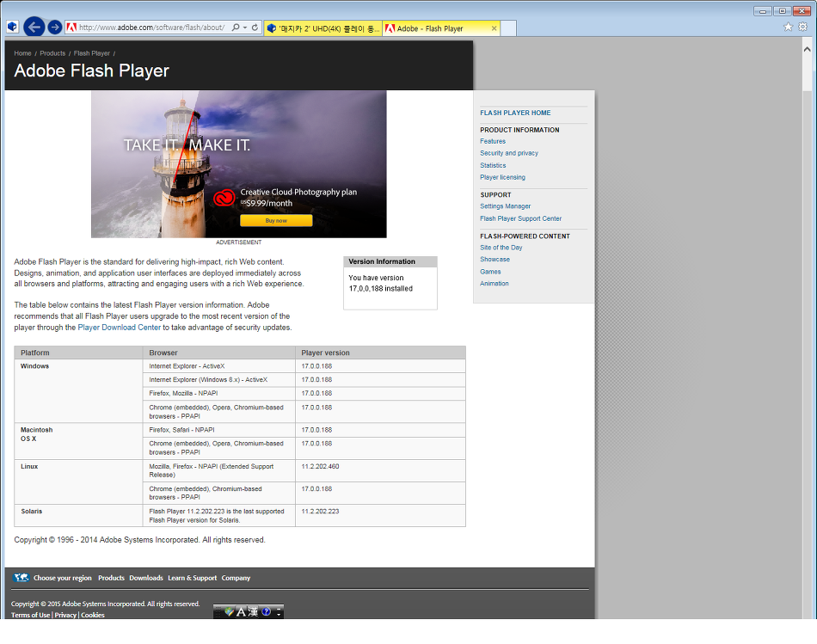The image size is (817, 644).
Task: Refresh the page with the reload icon
Action: (x=255, y=28)
